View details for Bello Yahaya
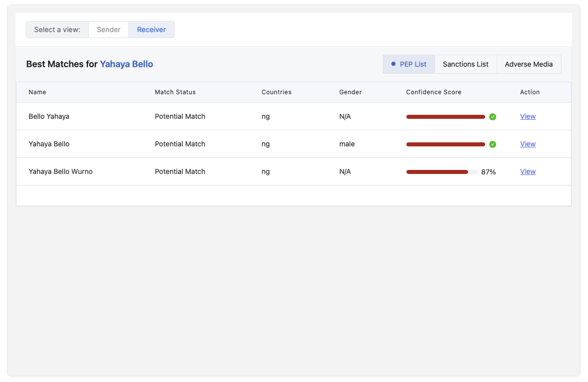 528,116
